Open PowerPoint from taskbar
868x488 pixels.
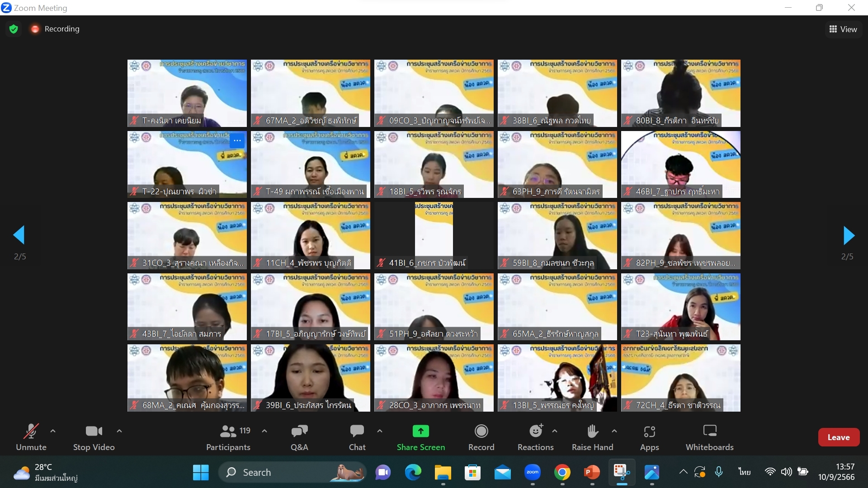[592, 473]
